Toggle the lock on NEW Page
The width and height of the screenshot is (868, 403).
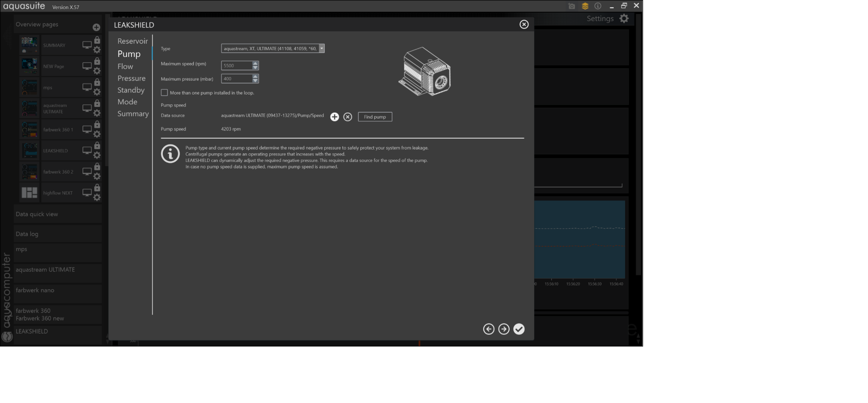pos(97,61)
